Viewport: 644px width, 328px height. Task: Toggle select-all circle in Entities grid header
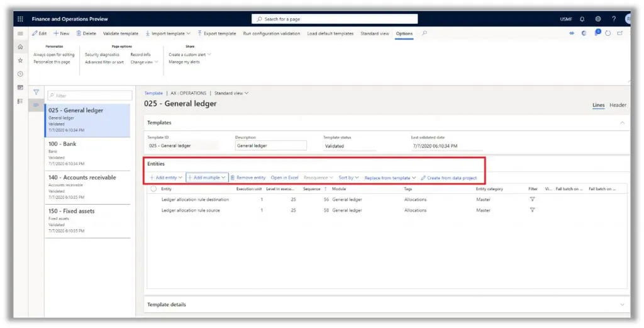coord(153,189)
